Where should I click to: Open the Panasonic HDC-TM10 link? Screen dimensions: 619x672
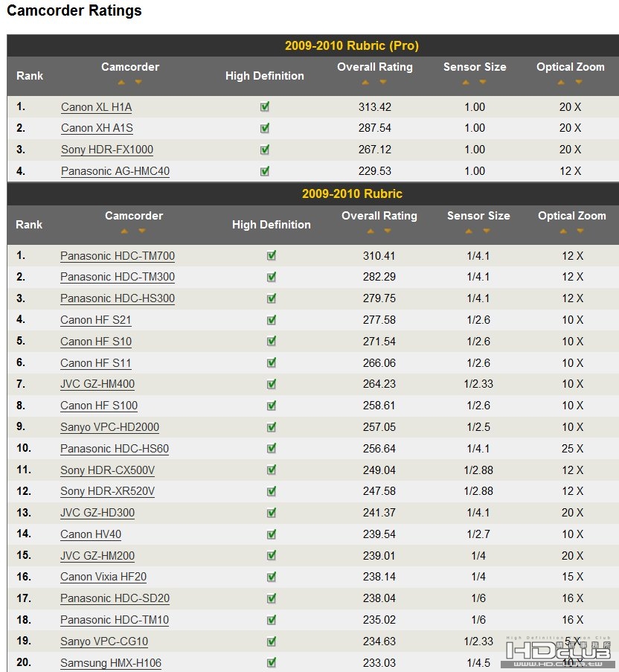tap(115, 620)
